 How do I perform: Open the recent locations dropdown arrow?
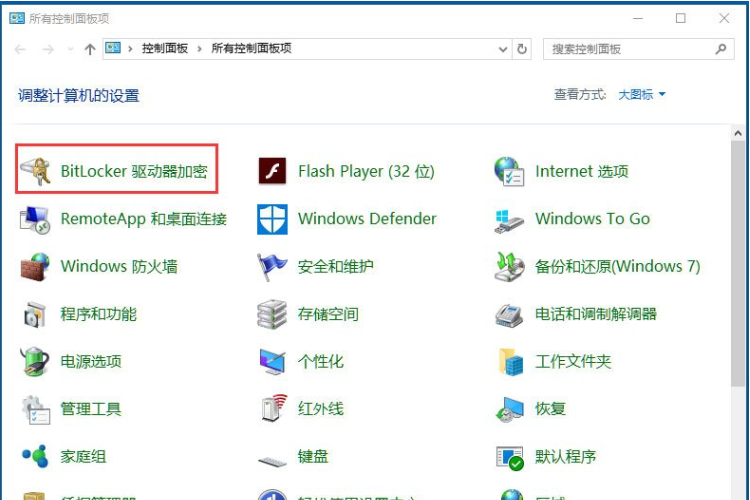point(71,49)
